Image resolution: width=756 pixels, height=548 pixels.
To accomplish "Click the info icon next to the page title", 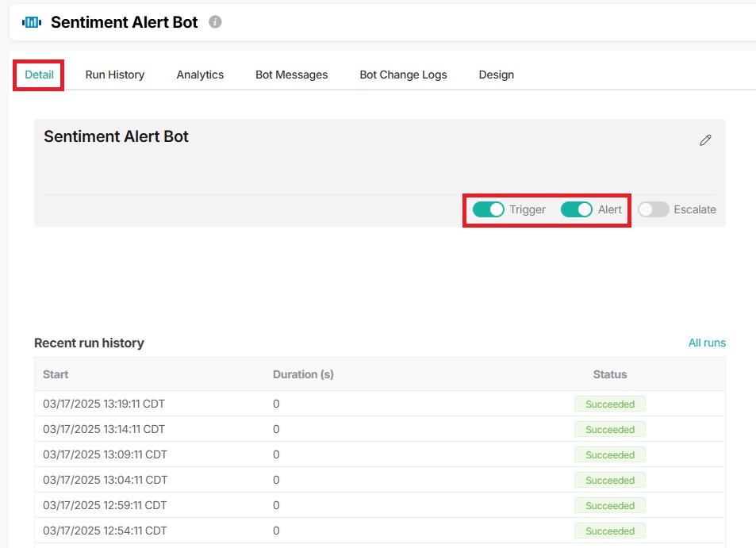I will [215, 22].
